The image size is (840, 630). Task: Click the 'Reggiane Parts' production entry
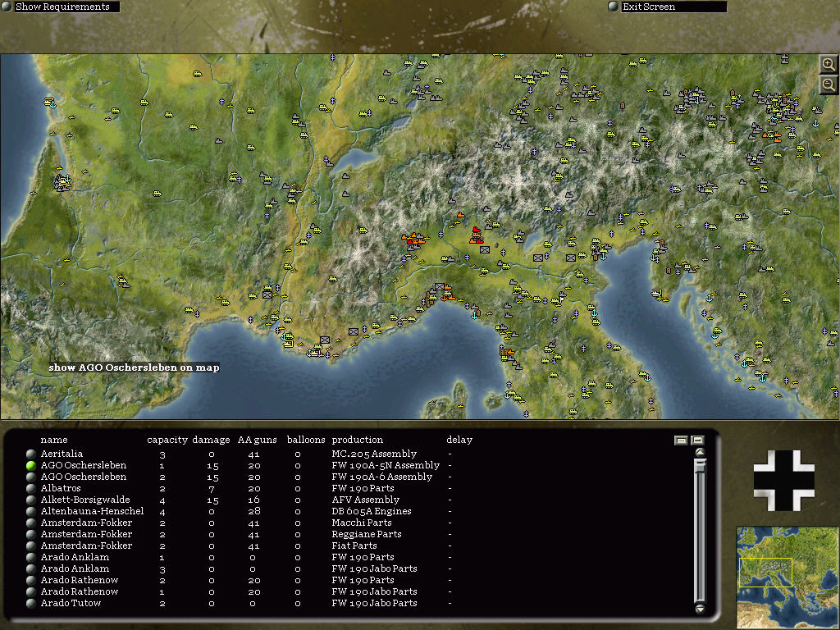point(367,535)
